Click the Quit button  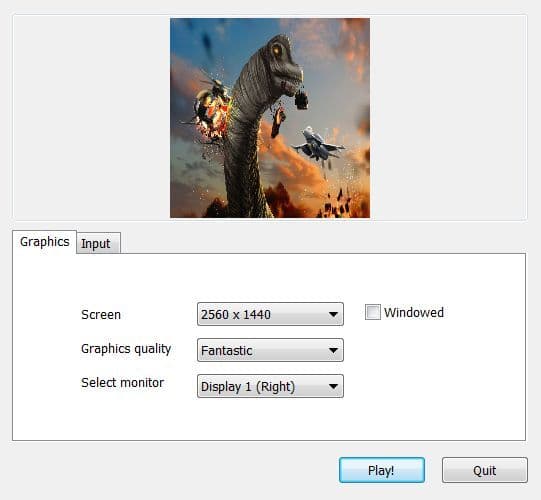[x=484, y=470]
